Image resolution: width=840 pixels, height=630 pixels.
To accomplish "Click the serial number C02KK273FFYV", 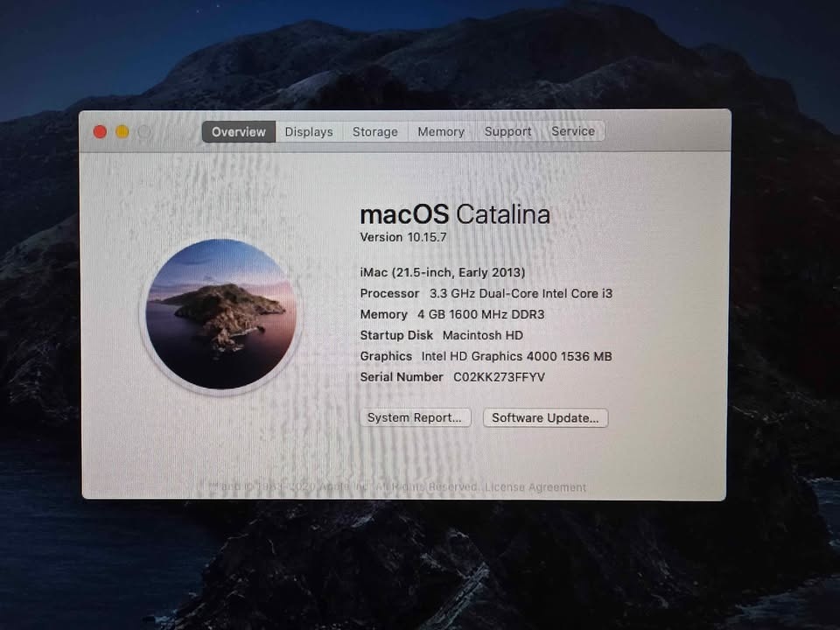I will click(499, 377).
